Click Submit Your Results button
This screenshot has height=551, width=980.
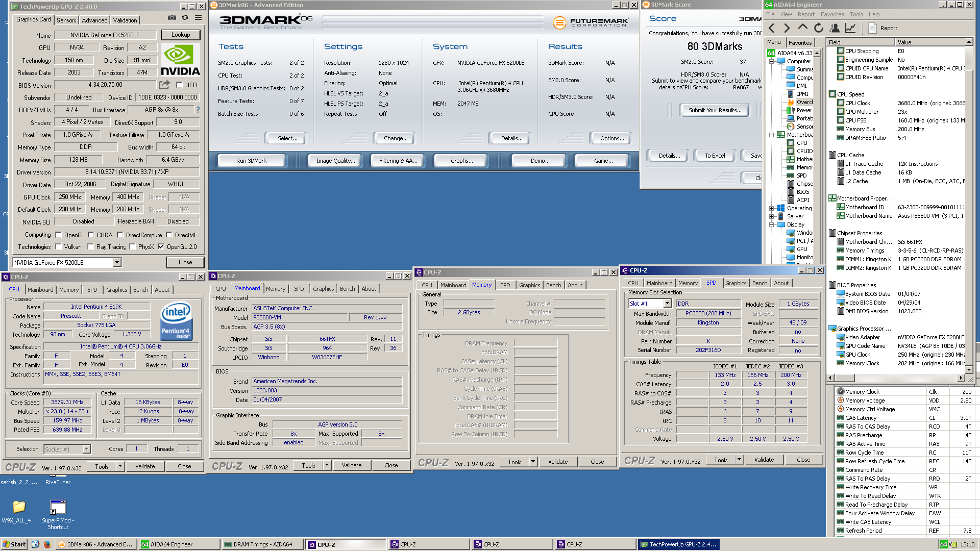point(715,110)
